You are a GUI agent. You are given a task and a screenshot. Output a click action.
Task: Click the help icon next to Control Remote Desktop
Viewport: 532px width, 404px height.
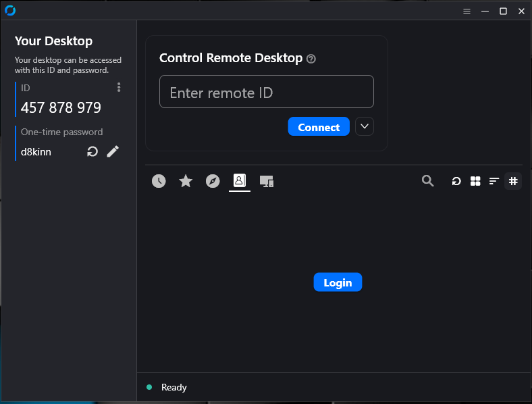[311, 59]
